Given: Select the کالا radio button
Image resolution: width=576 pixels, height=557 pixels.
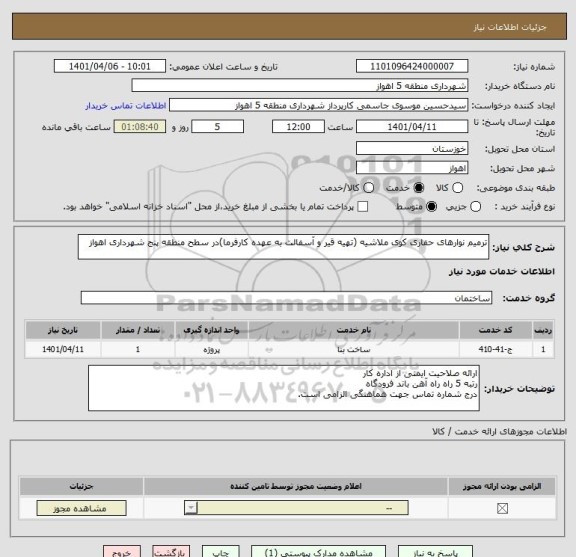Looking at the screenshot, I should pos(457,188).
